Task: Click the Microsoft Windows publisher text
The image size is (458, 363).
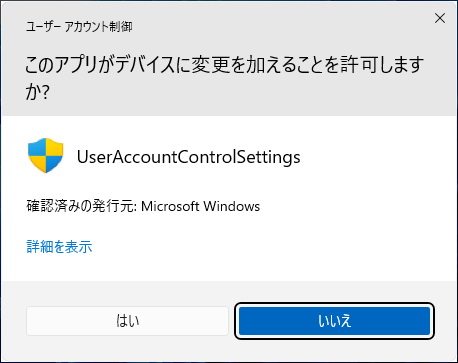Action: click(200, 206)
